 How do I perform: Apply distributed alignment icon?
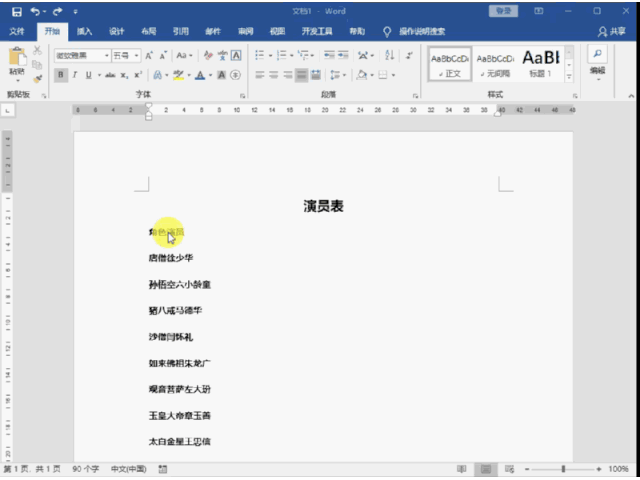click(x=316, y=75)
